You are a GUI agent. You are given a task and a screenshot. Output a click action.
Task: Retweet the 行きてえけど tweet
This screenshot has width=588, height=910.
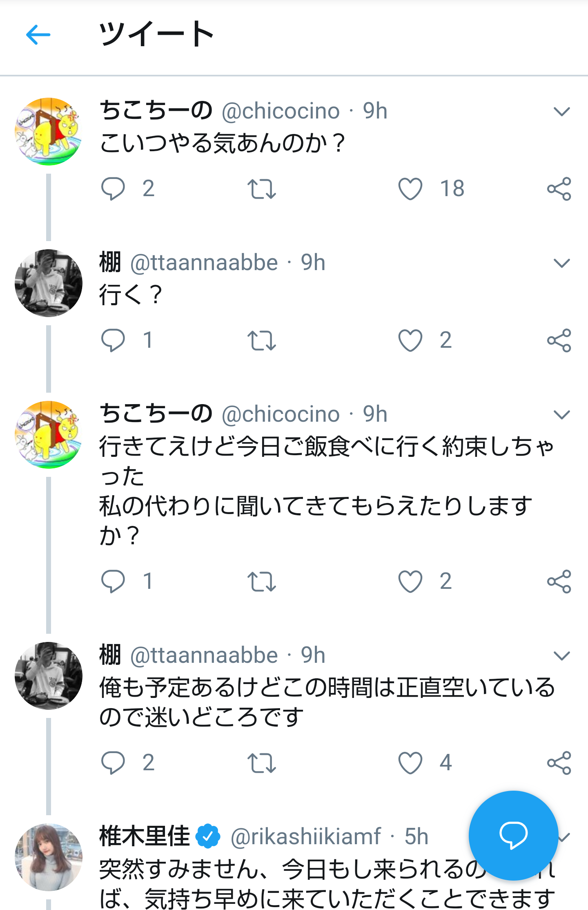(x=261, y=581)
